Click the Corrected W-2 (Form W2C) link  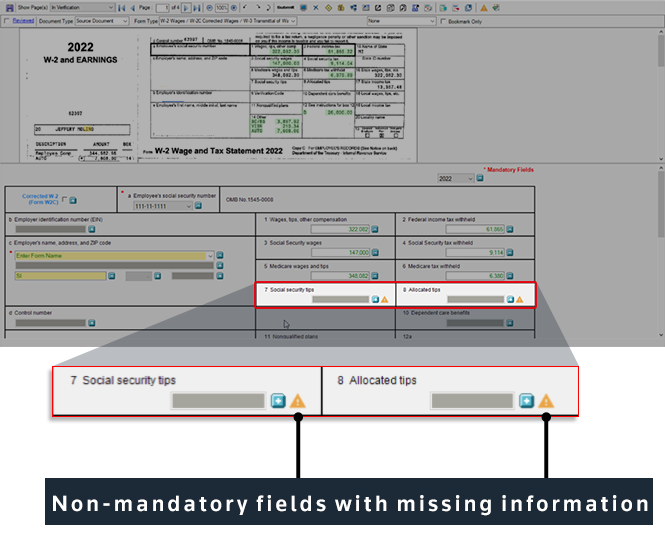tap(40, 199)
